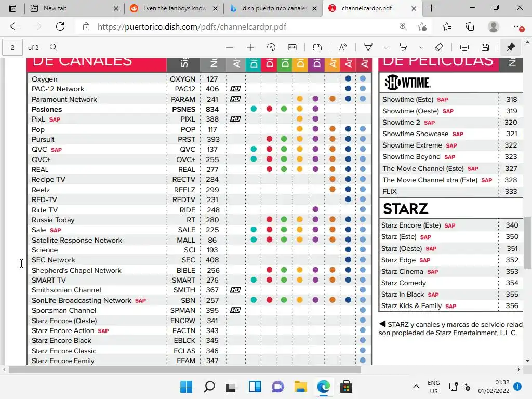Viewport: 532px width, 399px height.
Task: Rotate the PDF page
Action: 271,47
